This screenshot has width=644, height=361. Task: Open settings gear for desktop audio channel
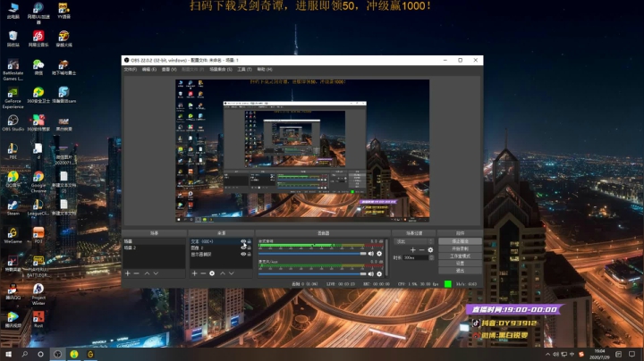(x=379, y=254)
